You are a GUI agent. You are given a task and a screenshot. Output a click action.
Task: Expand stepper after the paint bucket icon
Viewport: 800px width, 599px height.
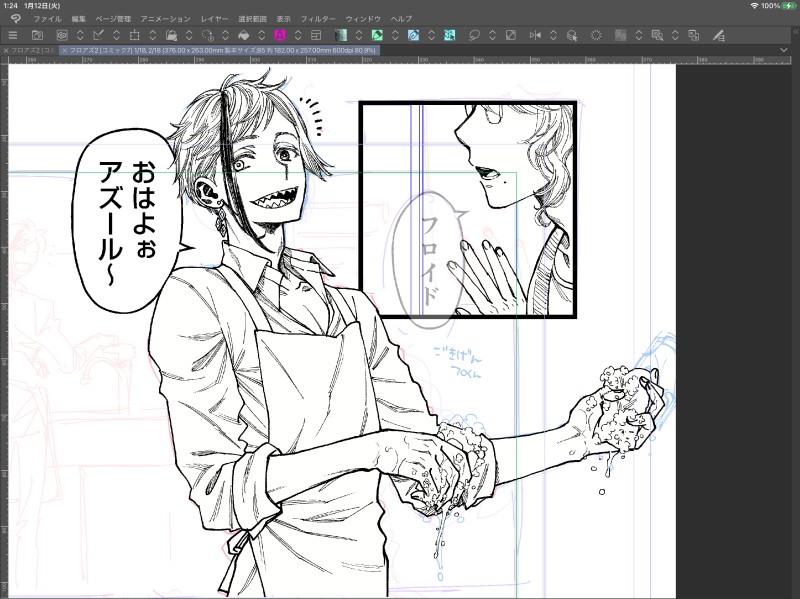point(262,35)
